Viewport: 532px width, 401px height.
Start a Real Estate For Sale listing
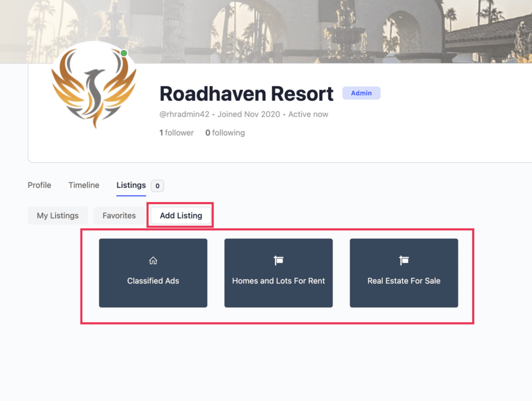point(404,273)
